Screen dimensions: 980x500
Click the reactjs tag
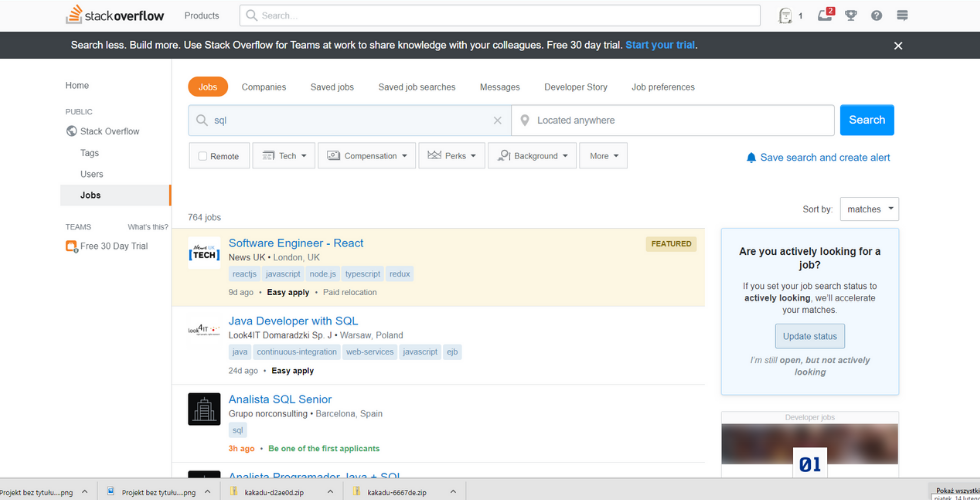click(244, 274)
